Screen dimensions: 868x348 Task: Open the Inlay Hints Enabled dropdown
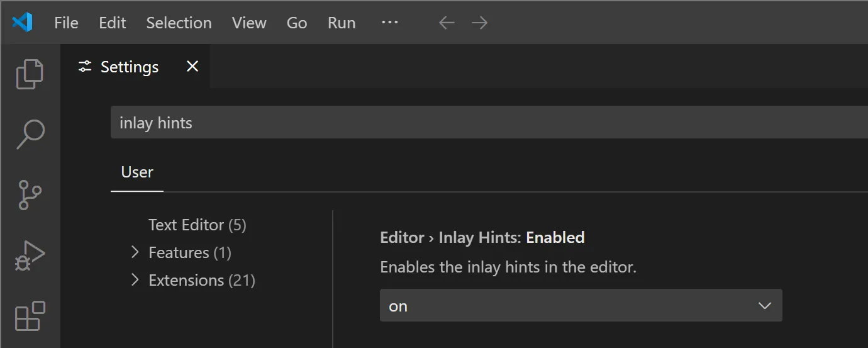coord(581,306)
